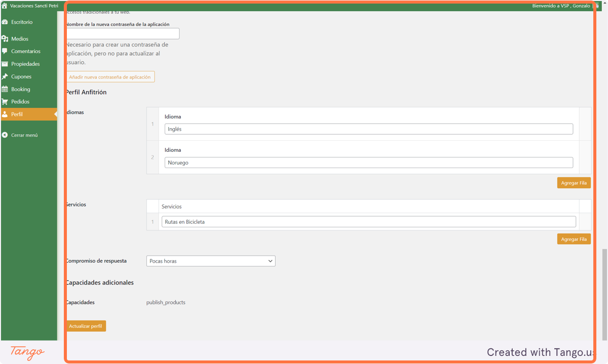Viewport: 608px width, 364px height.
Task: Click the Servicios column header in table
Action: point(171,207)
